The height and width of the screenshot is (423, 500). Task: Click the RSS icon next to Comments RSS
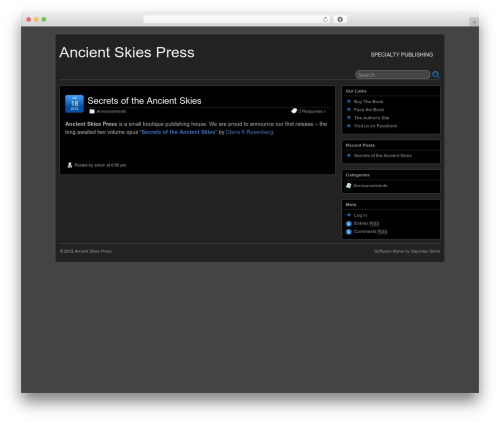[349, 232]
